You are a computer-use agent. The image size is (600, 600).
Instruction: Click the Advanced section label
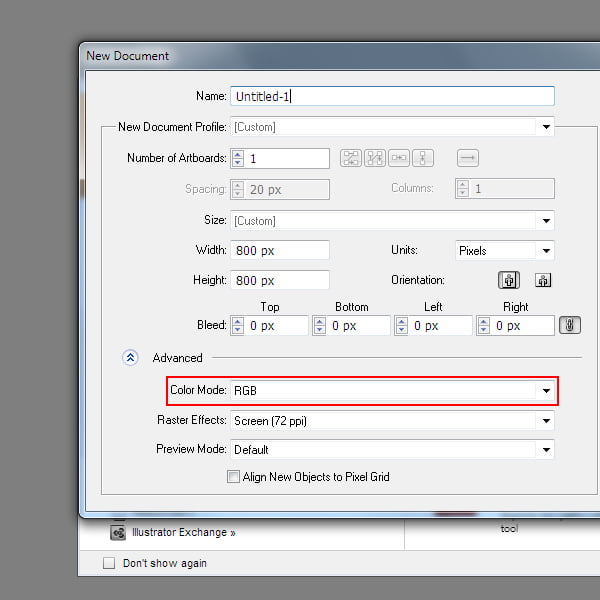pos(178,358)
